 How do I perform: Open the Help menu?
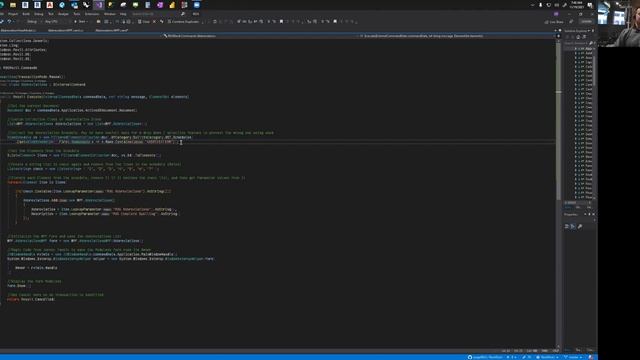tap(123, 14)
